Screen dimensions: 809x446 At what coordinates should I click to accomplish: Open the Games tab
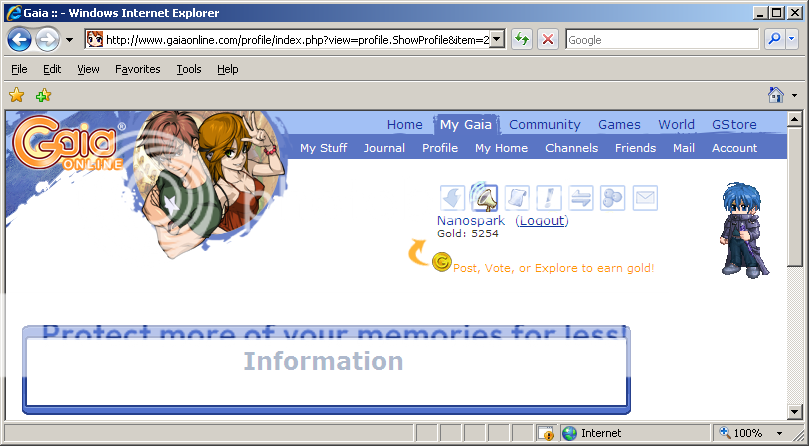[619, 125]
